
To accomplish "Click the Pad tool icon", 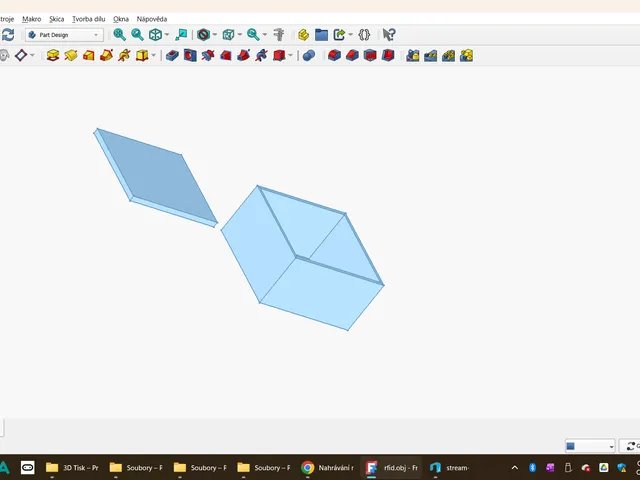I will 53,55.
